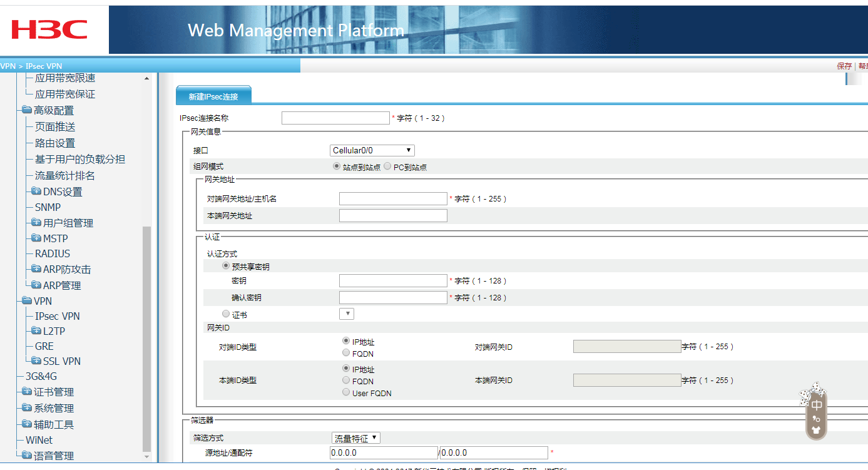Select 证书 authentication radio
Viewport: 868px width, 470px height.
(226, 314)
